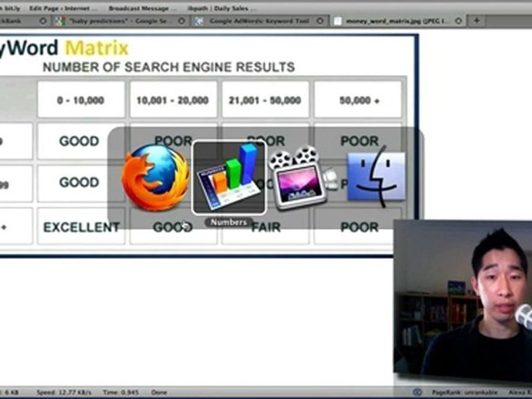Close the baby predictions Google tab
The height and width of the screenshot is (399, 532).
pos(182,21)
